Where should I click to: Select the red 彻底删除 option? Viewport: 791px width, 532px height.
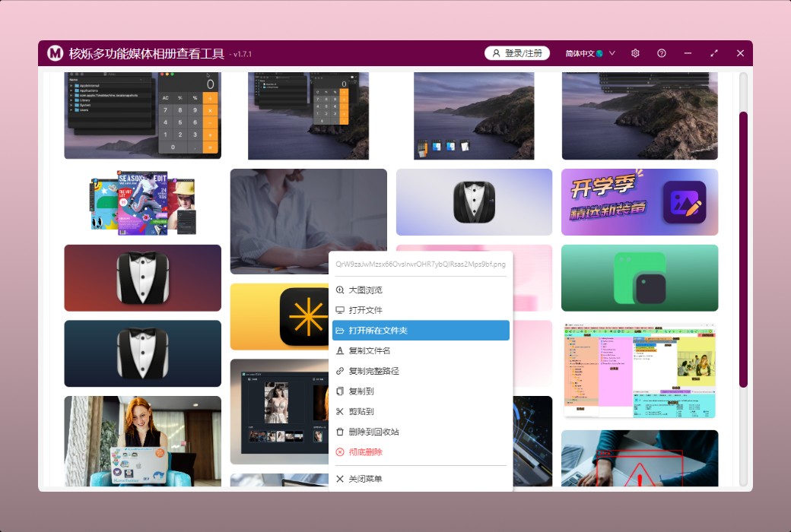pos(365,452)
